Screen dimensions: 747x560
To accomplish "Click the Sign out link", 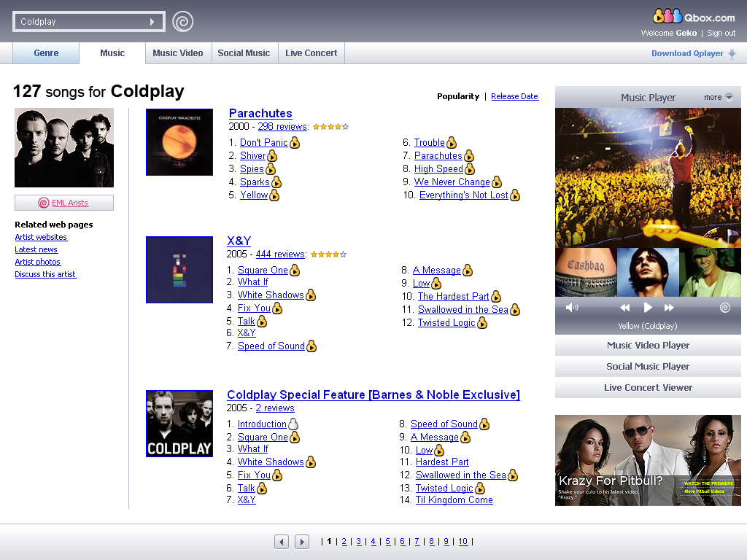I will pyautogui.click(x=721, y=33).
